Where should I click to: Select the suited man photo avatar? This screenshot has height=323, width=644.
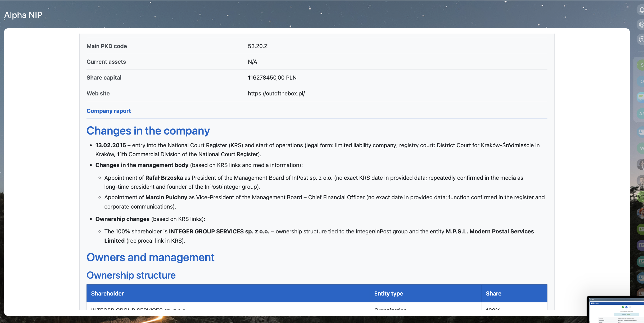pyautogui.click(x=641, y=181)
